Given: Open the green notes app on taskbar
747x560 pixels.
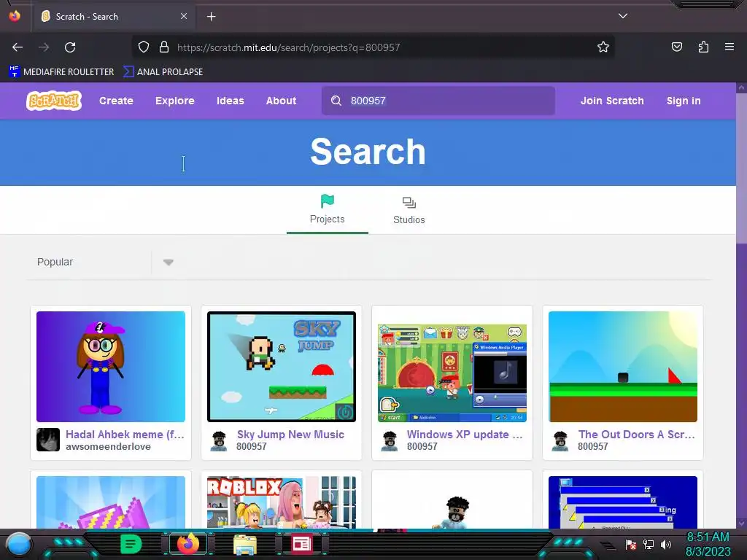Looking at the screenshot, I should tap(131, 544).
